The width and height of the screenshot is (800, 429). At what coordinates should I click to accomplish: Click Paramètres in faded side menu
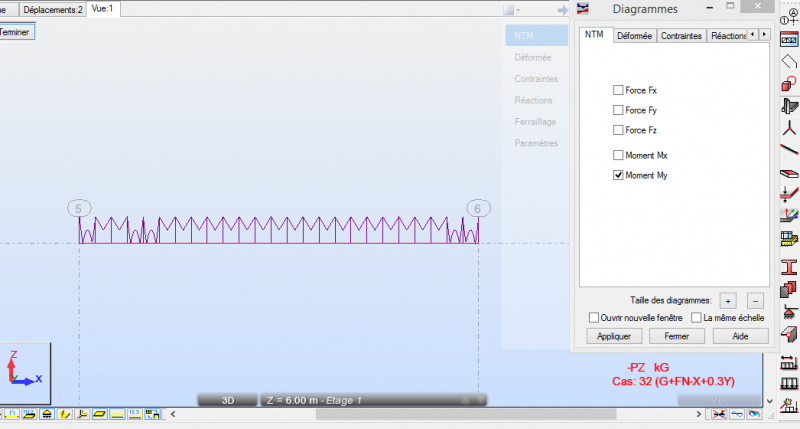pos(536,143)
